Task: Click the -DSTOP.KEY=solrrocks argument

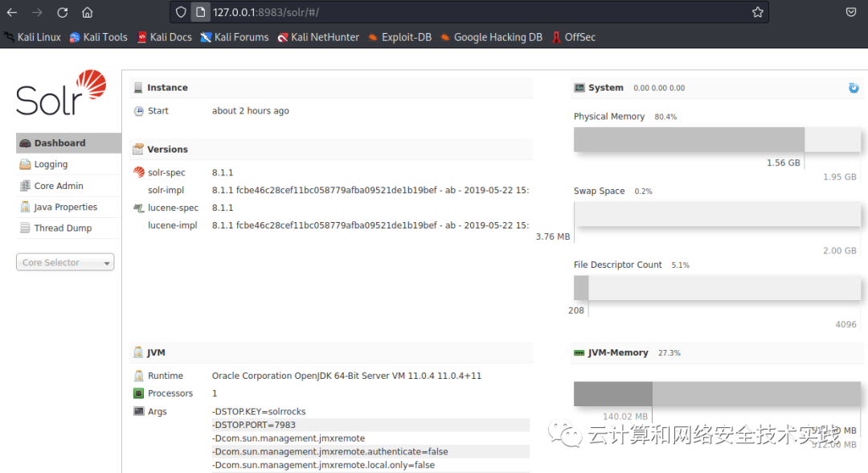Action: (x=259, y=412)
